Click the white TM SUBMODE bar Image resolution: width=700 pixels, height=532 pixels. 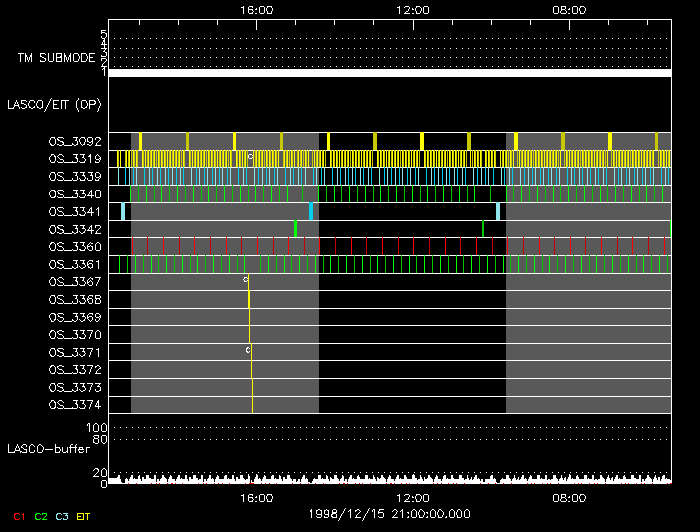click(389, 73)
